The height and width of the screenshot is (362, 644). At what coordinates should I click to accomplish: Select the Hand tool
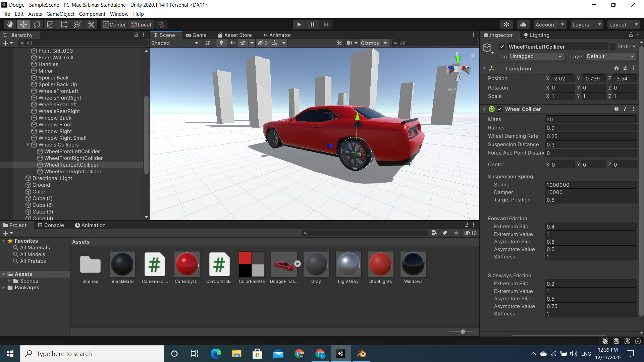click(x=10, y=24)
